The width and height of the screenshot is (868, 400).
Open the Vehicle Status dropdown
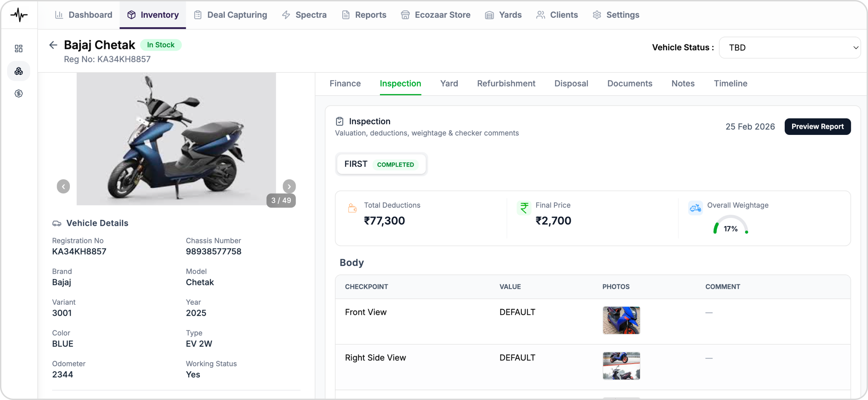(x=789, y=47)
